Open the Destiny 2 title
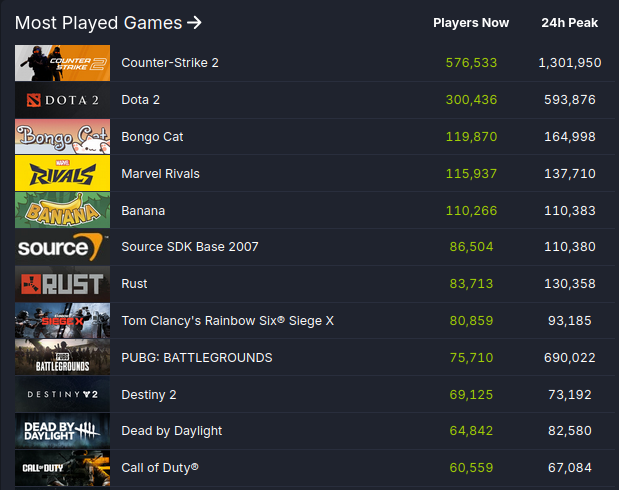 coord(149,394)
